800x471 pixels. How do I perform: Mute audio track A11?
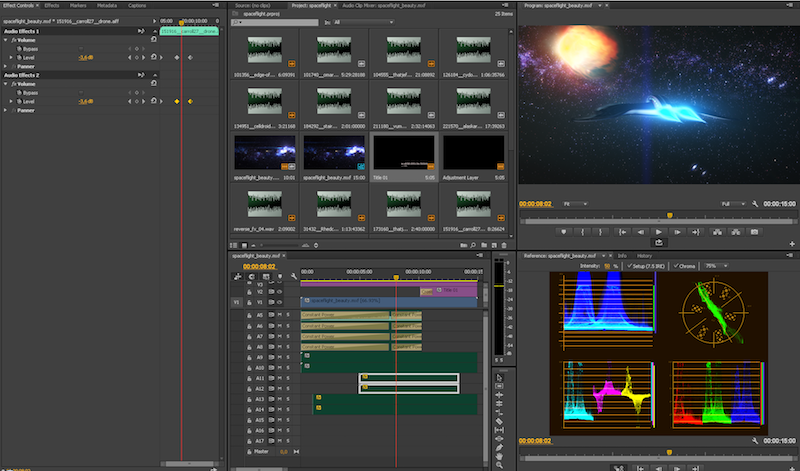pyautogui.click(x=280, y=378)
